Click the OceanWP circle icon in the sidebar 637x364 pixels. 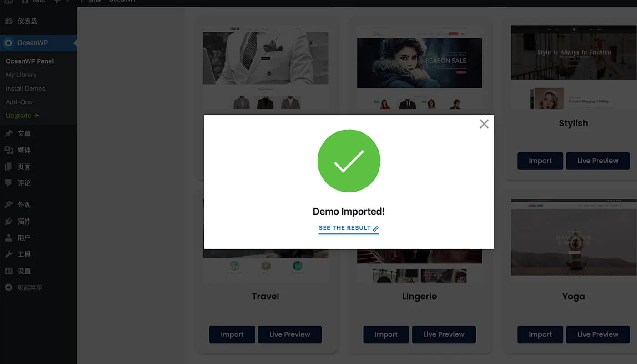[x=9, y=43]
